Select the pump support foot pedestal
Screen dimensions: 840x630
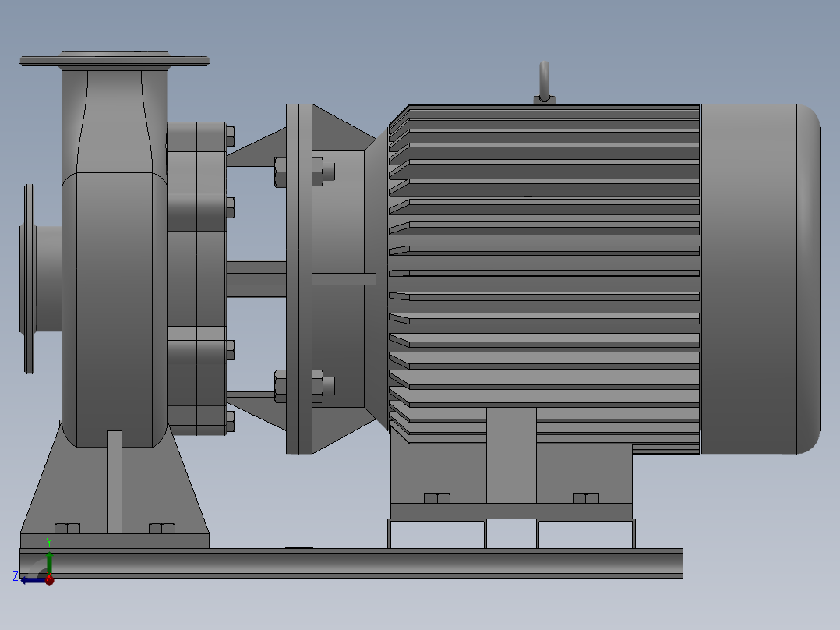115,485
